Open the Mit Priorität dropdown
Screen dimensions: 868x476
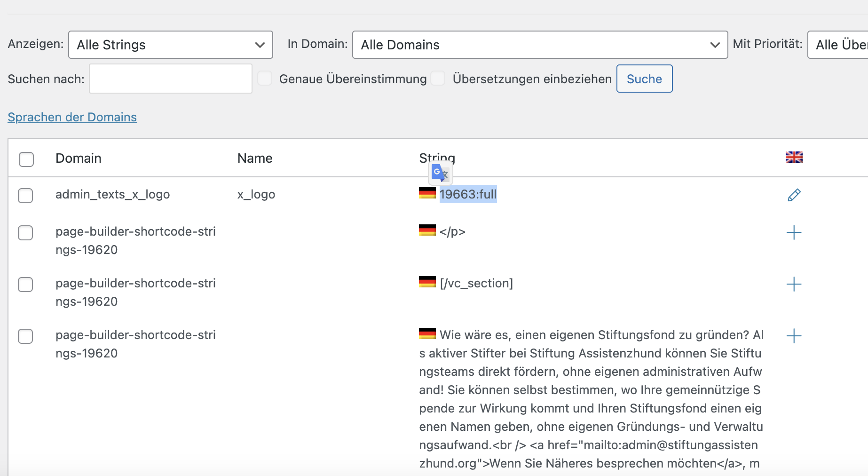[x=839, y=45]
